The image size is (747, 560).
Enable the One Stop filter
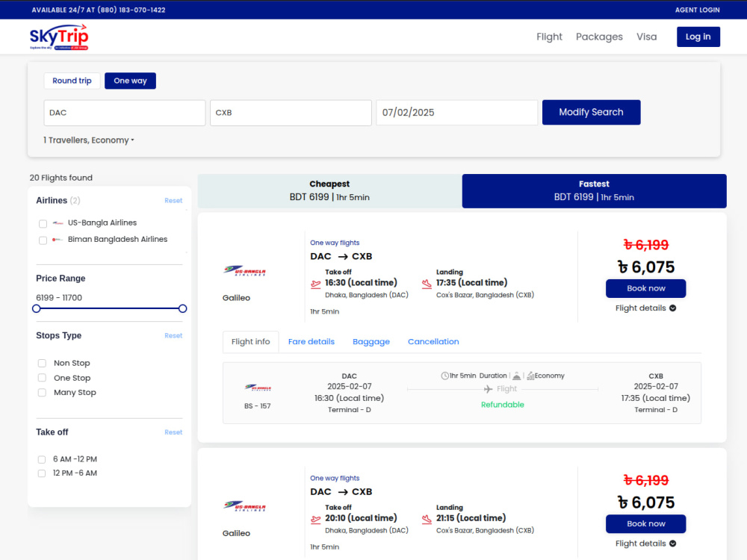coord(42,378)
